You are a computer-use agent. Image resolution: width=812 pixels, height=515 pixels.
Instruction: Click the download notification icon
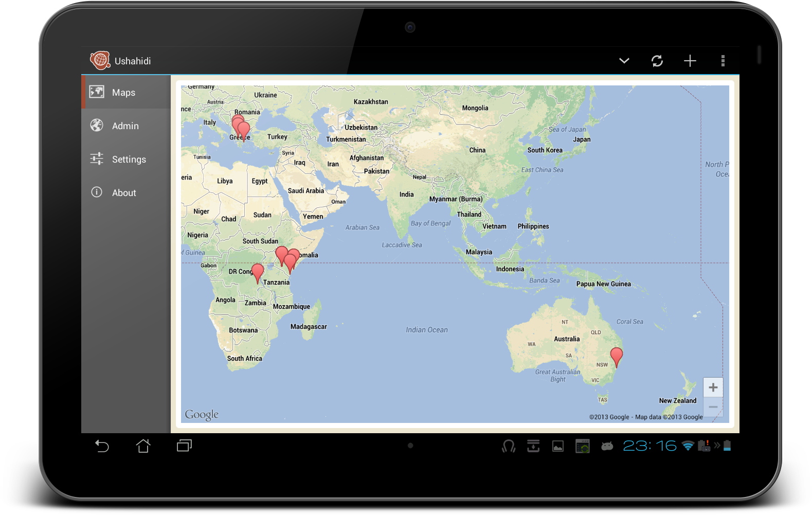pyautogui.click(x=533, y=446)
